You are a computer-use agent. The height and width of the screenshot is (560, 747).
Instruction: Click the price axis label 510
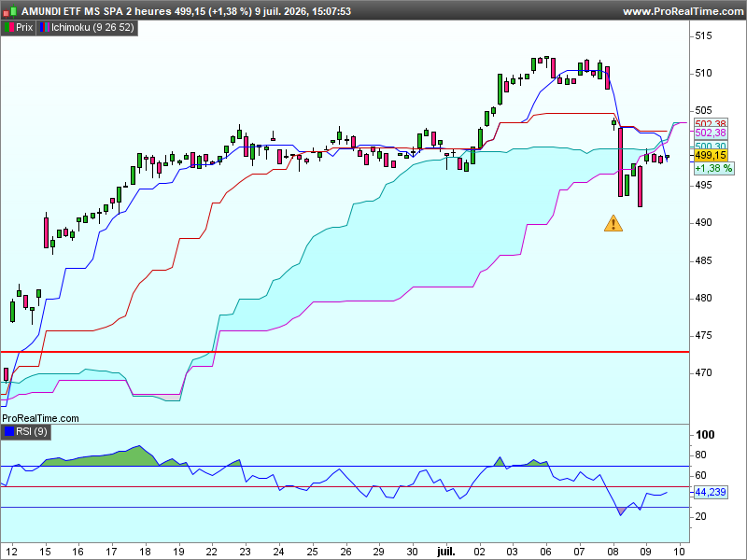(x=704, y=74)
